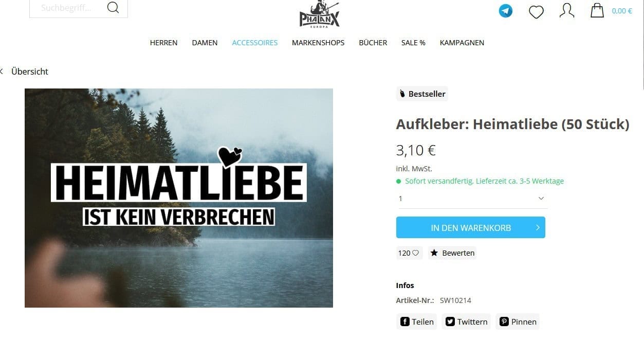644x357 pixels.
Task: Share on Facebook via Teilen
Action: [417, 322]
